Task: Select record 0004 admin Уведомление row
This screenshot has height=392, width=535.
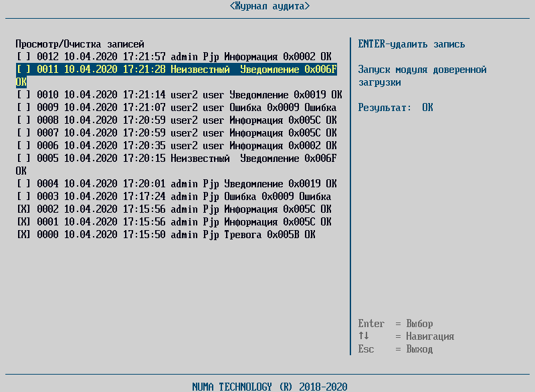Action: point(181,184)
